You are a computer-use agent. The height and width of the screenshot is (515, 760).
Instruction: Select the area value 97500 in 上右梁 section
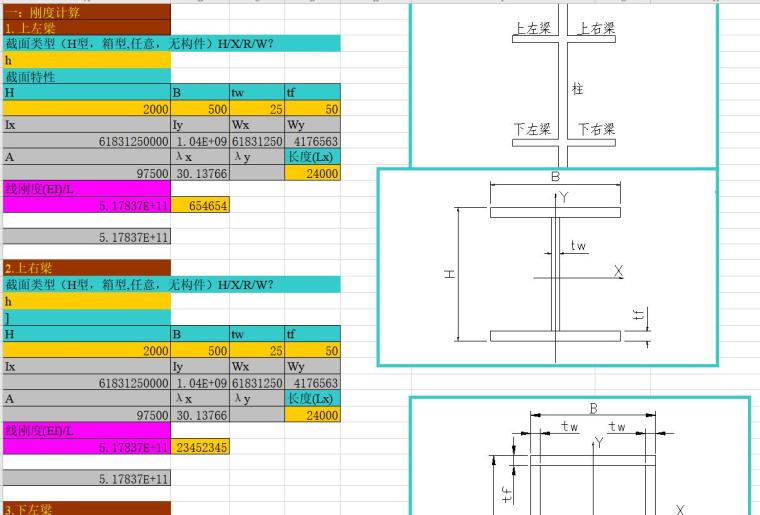[85, 415]
